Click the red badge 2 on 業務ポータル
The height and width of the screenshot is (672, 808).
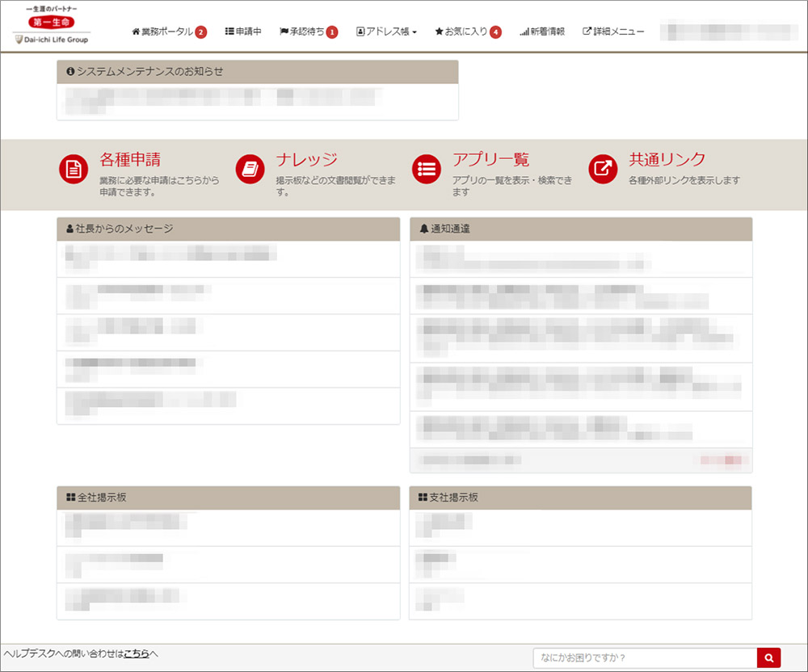[201, 32]
